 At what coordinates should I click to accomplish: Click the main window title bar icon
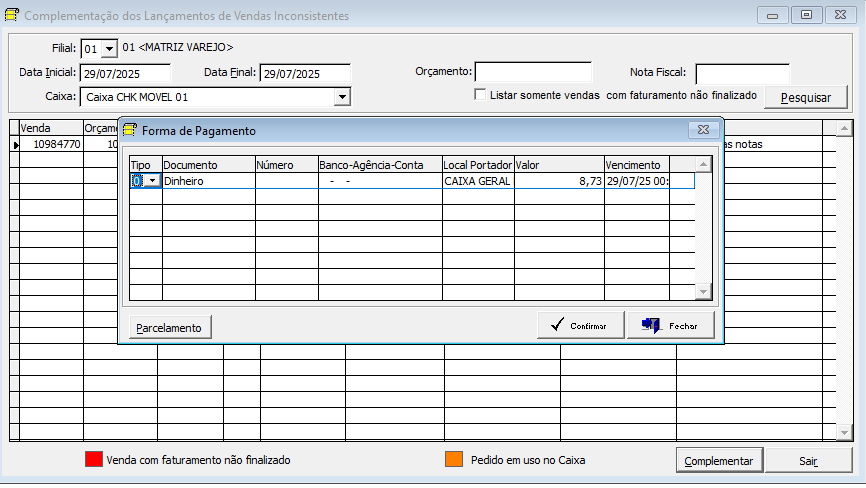(x=12, y=15)
